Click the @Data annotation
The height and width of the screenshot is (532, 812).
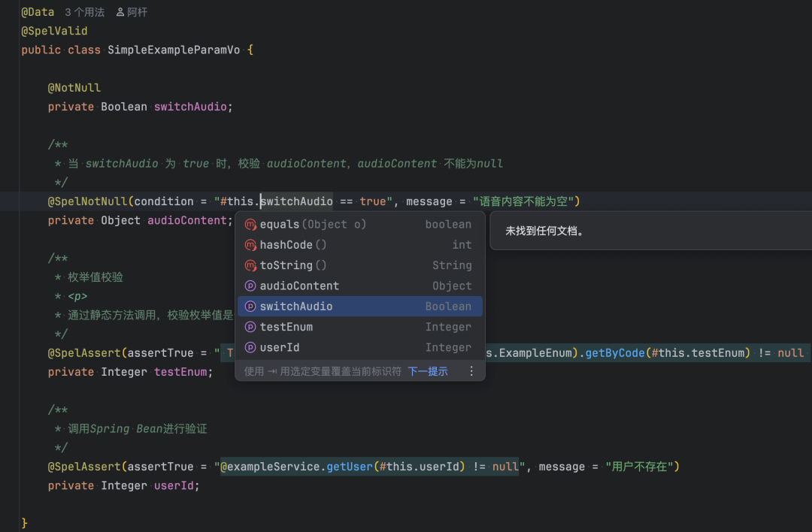pyautogui.click(x=37, y=11)
